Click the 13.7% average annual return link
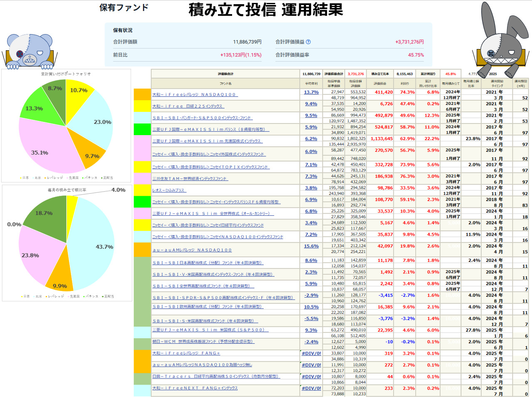Screen dimensions: 532x397 pyautogui.click(x=311, y=92)
